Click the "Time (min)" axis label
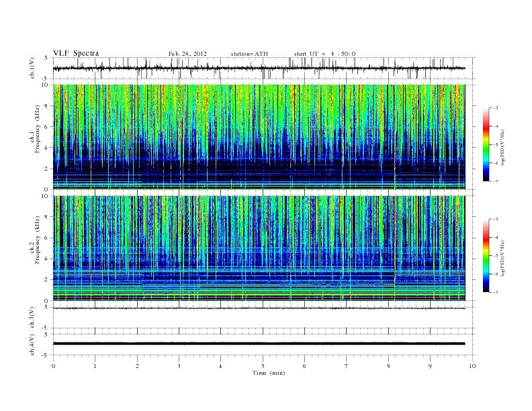The image size is (532, 411). point(269,373)
